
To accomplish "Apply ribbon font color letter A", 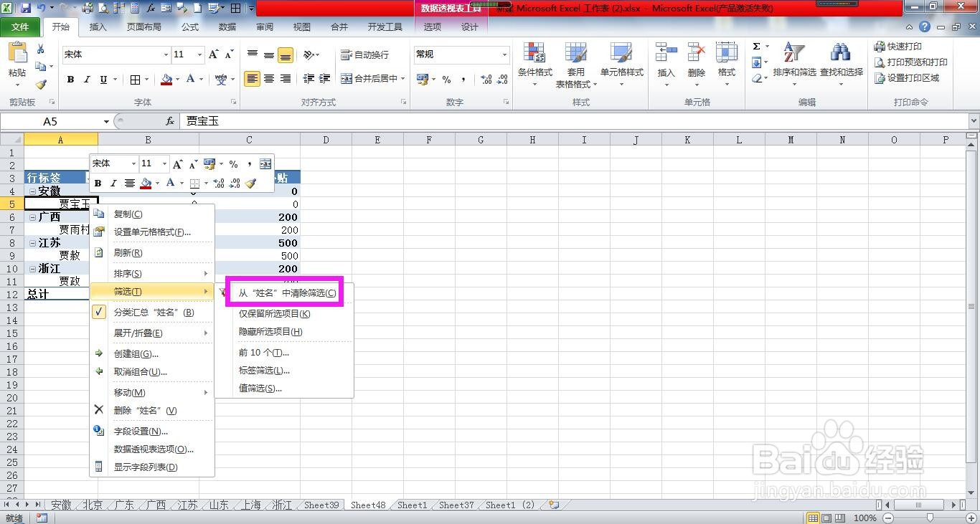I will click(x=191, y=80).
